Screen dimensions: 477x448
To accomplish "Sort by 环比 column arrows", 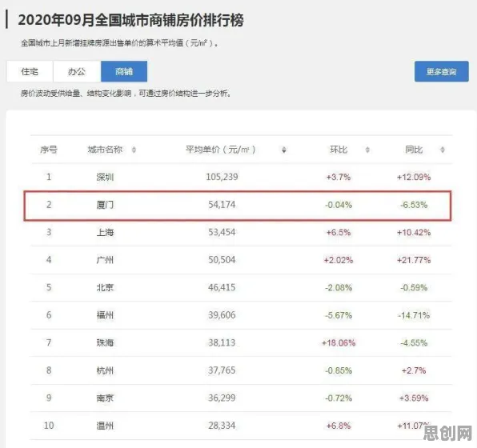I will click(367, 150).
